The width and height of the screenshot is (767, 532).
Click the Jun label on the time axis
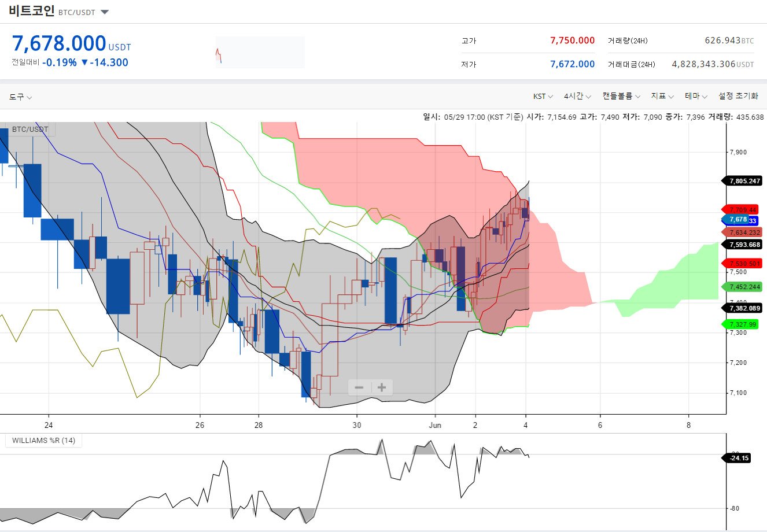[x=435, y=425]
